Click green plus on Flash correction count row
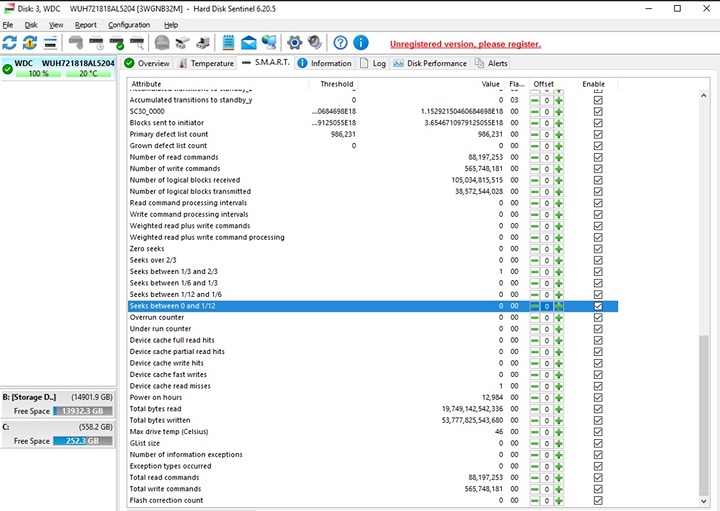The width and height of the screenshot is (720, 511). pos(559,500)
